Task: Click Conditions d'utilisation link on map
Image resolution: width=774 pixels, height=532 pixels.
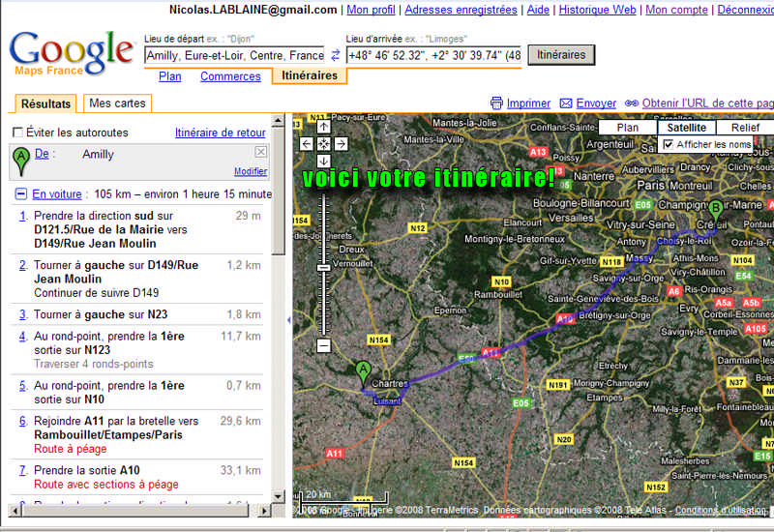Action: [720, 510]
